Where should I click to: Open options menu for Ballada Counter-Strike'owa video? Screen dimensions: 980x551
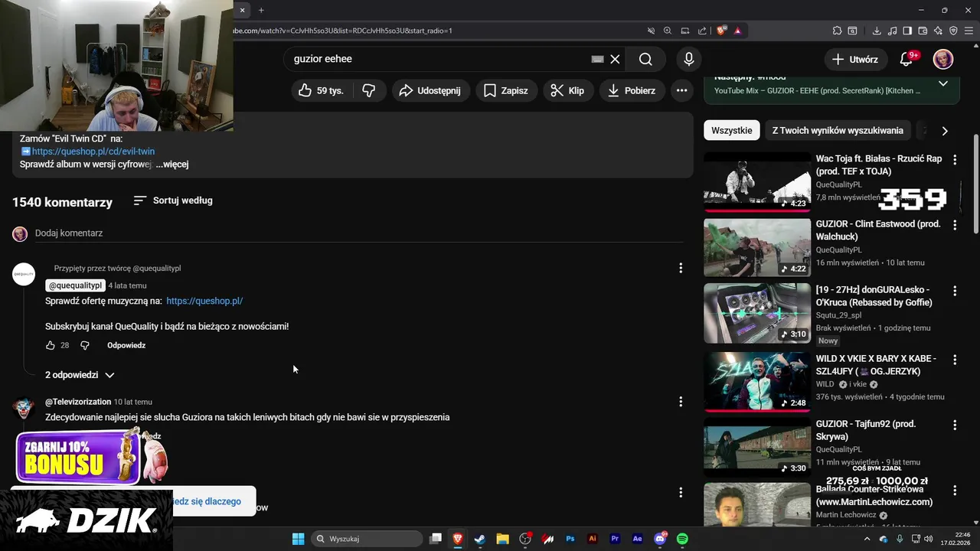(x=955, y=490)
